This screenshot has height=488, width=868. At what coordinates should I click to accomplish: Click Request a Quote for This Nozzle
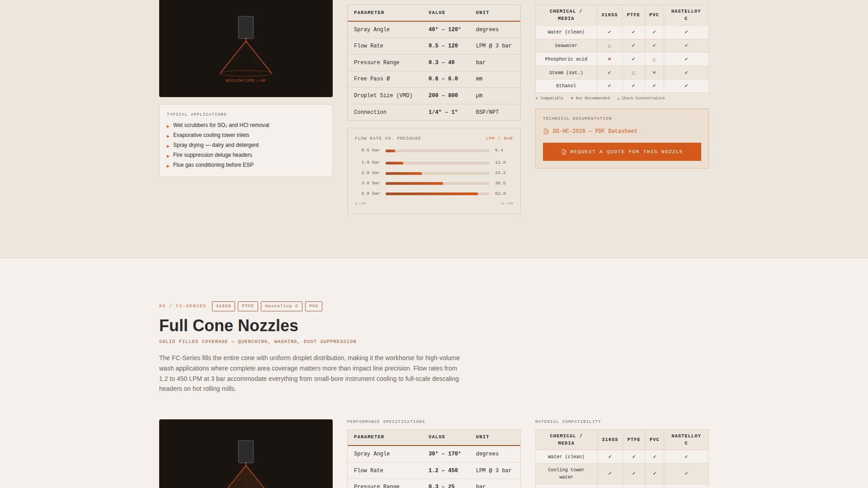(622, 152)
